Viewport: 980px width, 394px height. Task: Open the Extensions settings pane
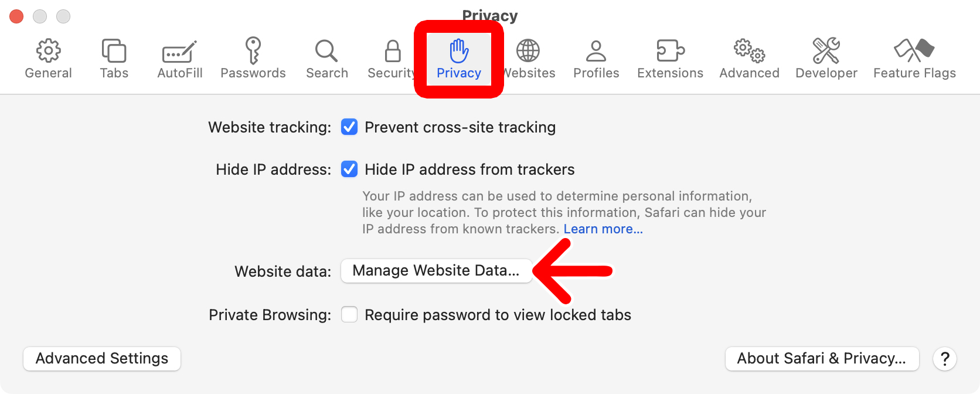(670, 57)
